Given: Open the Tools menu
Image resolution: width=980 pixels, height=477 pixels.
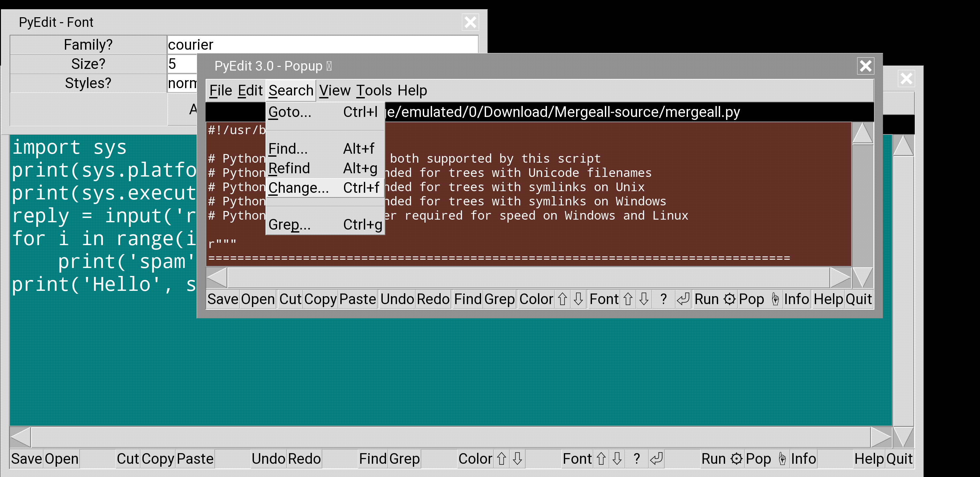Looking at the screenshot, I should pyautogui.click(x=374, y=91).
